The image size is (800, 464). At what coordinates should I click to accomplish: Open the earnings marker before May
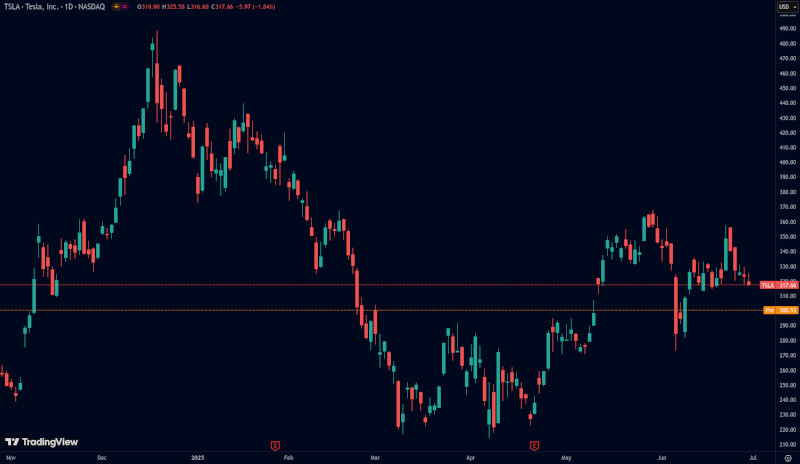coord(534,443)
